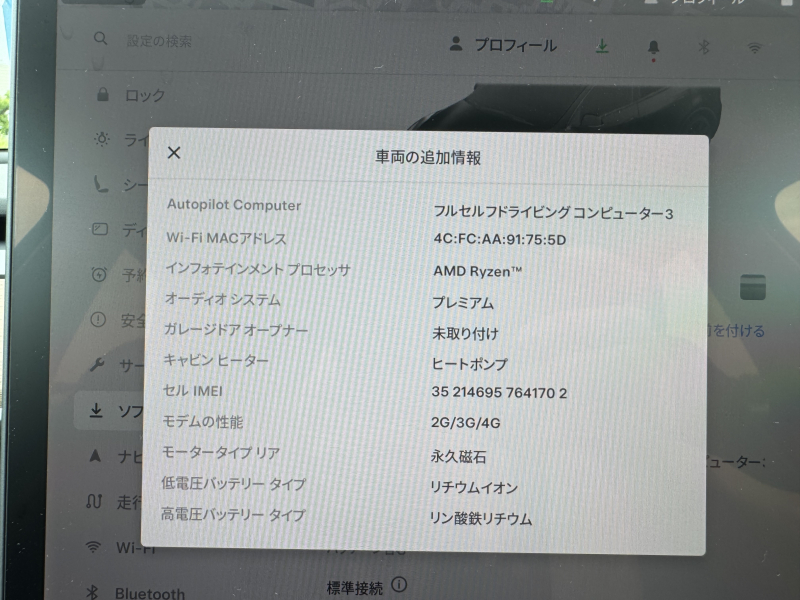Select the service wrench icon in sidebar

pyautogui.click(x=97, y=364)
